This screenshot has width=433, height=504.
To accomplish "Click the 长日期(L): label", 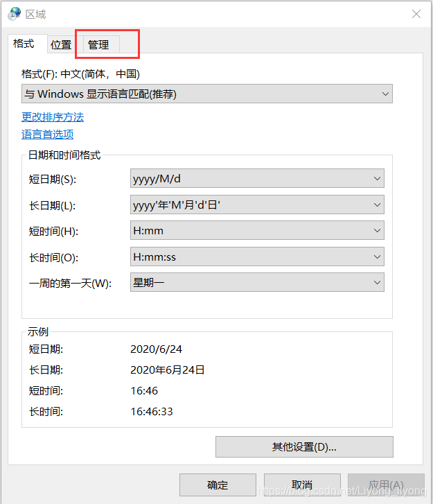I will coord(53,205).
